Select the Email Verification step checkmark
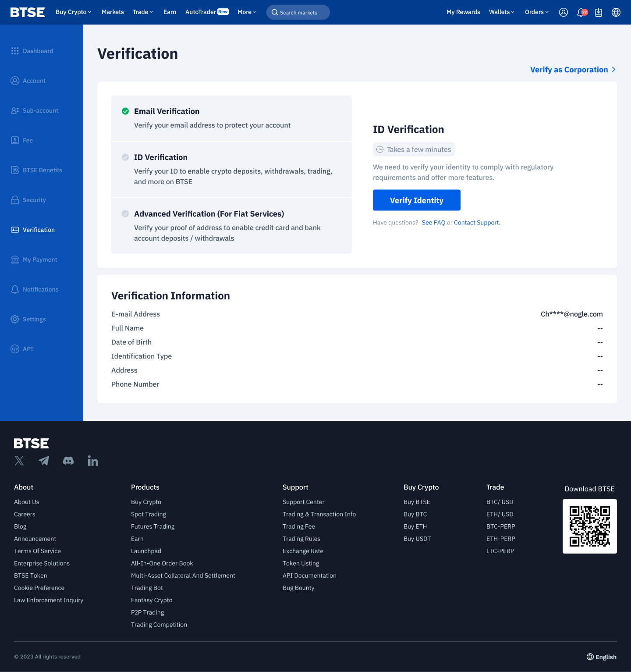The image size is (631, 672). click(x=125, y=111)
